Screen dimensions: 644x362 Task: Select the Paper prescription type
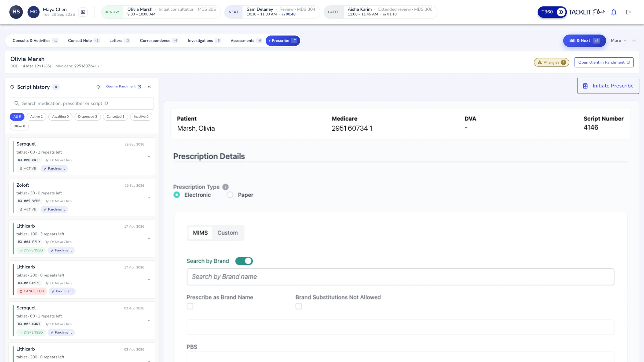click(230, 195)
